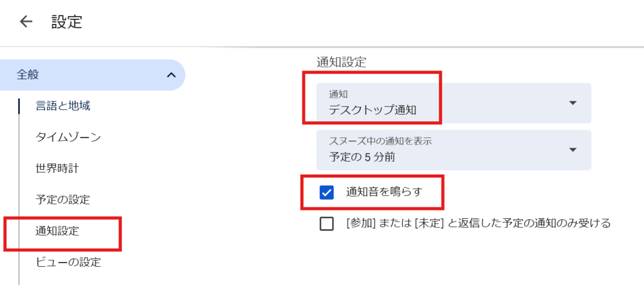
Task: Go to タイムゾーン section
Action: [x=68, y=137]
